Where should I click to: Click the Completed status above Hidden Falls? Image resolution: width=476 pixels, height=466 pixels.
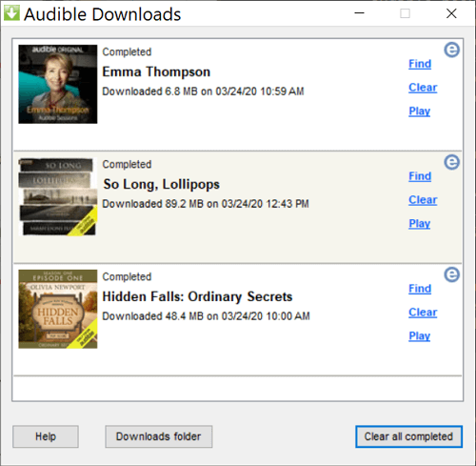click(127, 277)
